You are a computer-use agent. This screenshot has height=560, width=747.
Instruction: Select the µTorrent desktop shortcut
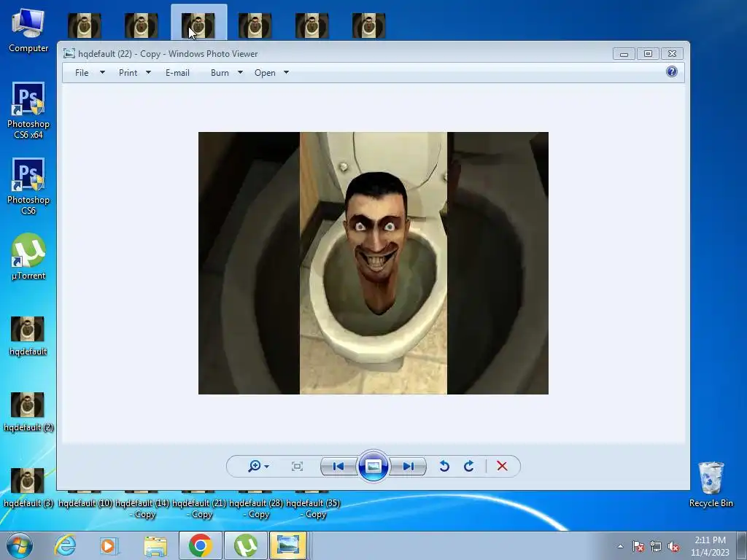28,257
